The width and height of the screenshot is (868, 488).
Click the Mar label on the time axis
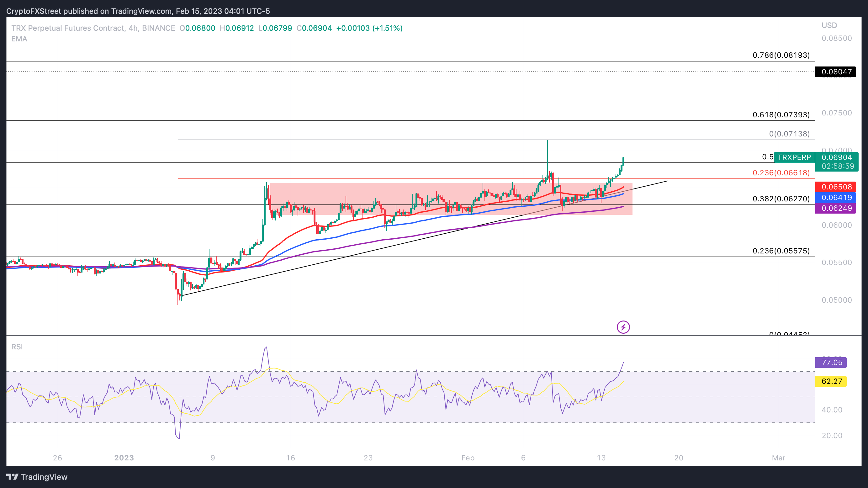778,458
